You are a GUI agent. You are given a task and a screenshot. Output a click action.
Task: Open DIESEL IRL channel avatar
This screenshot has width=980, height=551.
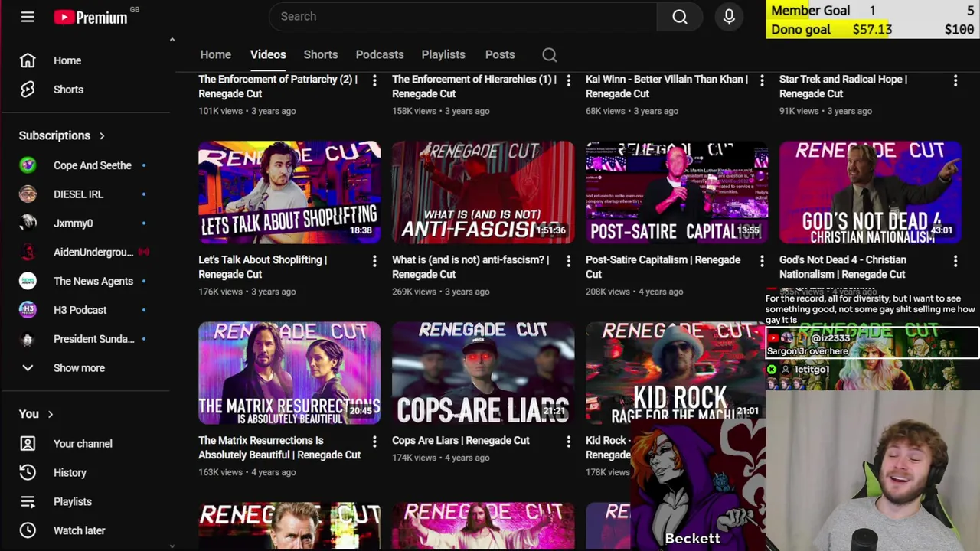[x=28, y=194]
